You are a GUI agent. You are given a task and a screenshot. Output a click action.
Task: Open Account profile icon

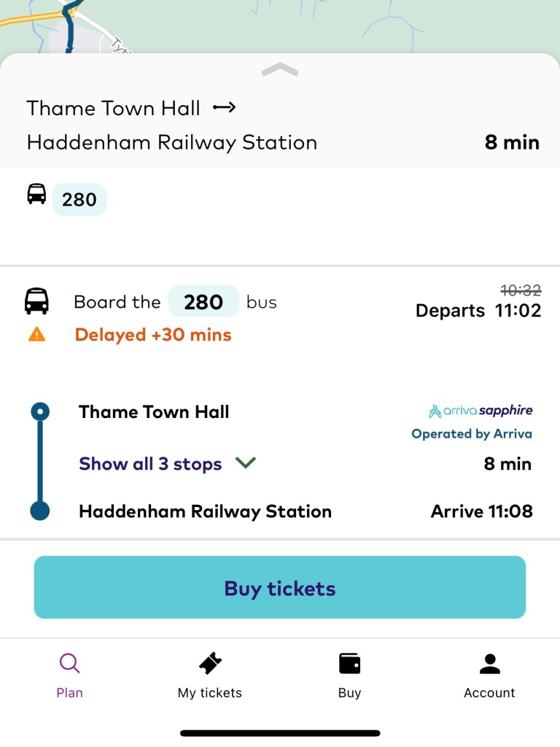(489, 663)
